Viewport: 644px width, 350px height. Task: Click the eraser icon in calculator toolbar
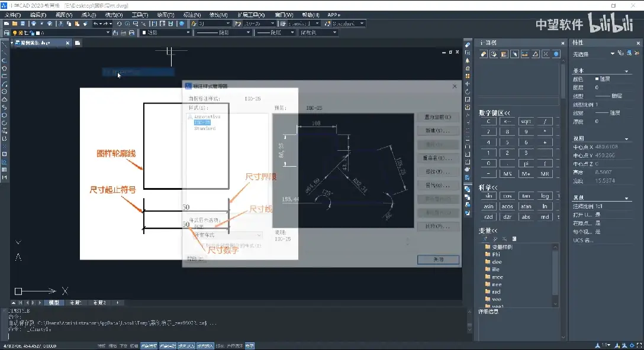click(x=484, y=54)
